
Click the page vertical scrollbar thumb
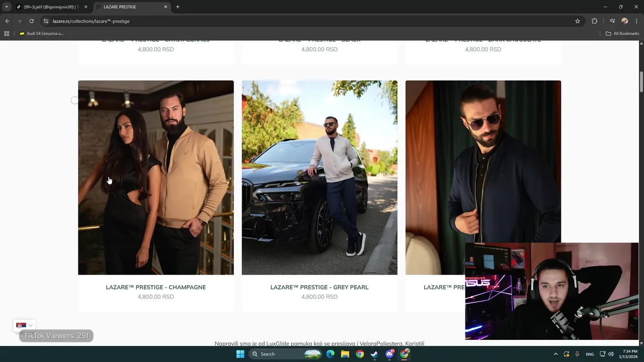pos(641,82)
